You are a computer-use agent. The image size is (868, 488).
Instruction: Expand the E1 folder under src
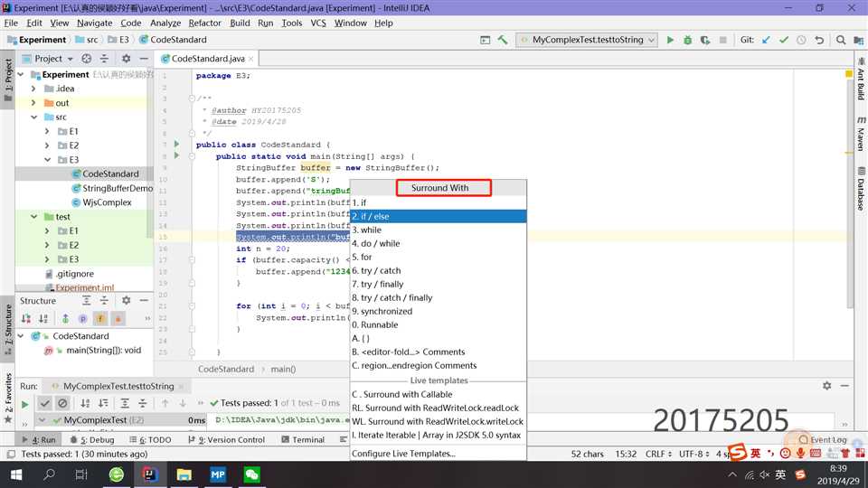(47, 131)
